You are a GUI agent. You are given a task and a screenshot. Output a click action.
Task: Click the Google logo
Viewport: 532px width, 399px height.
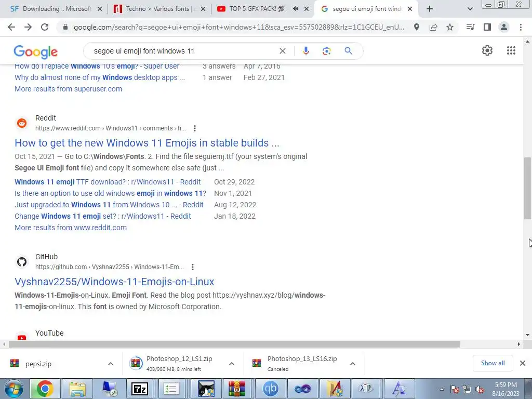pos(36,51)
